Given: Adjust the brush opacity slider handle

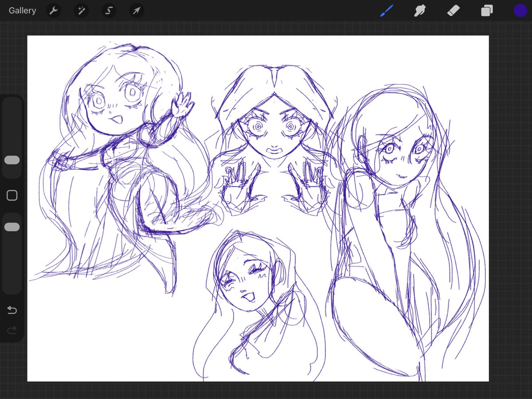Looking at the screenshot, I should (12, 227).
